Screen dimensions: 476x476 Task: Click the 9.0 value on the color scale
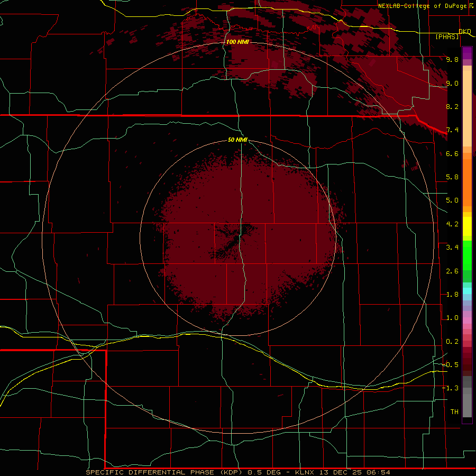pyautogui.click(x=452, y=83)
